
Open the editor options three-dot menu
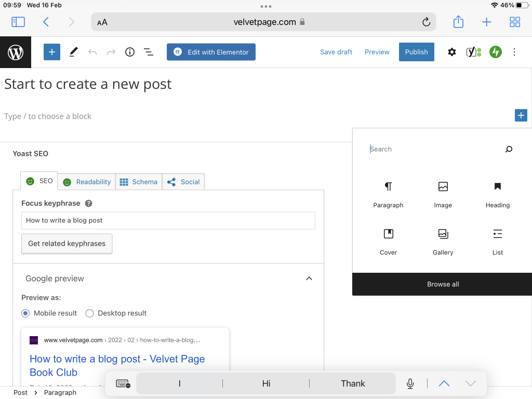click(x=514, y=52)
